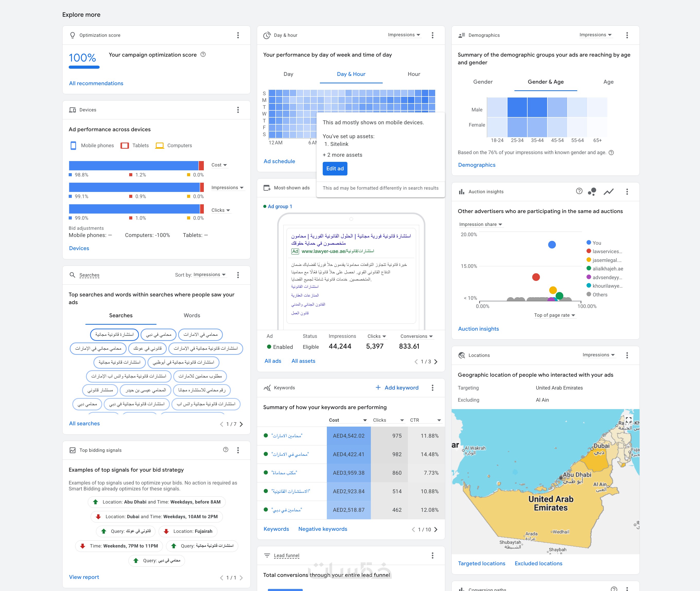Expand the Locations map to fullscreen
The width and height of the screenshot is (700, 591).
coord(629,420)
